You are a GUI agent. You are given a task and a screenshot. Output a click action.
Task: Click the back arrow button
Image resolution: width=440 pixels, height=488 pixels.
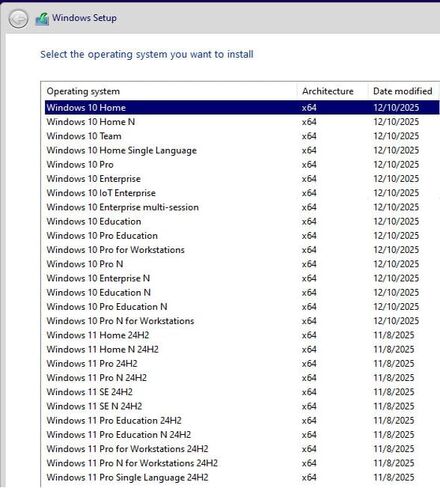click(x=18, y=18)
